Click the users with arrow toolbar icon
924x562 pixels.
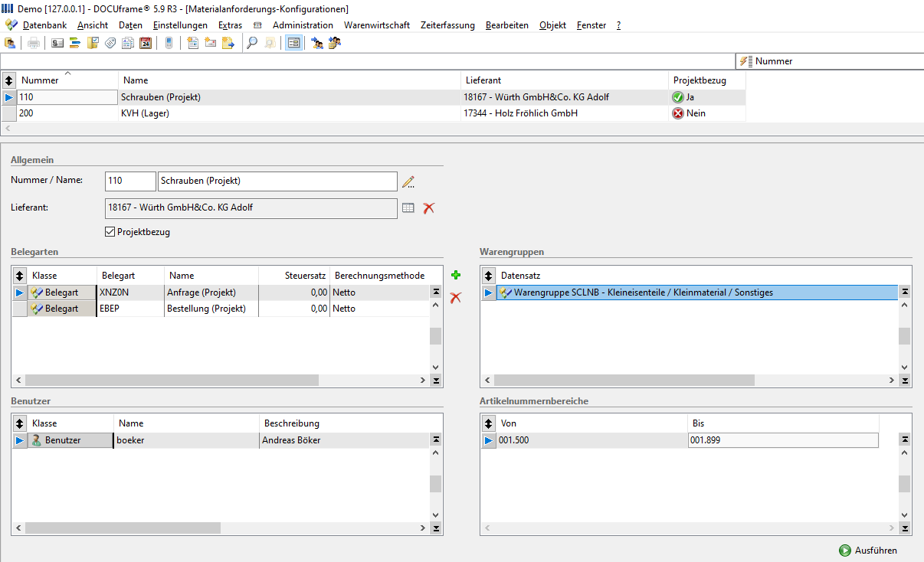point(317,43)
